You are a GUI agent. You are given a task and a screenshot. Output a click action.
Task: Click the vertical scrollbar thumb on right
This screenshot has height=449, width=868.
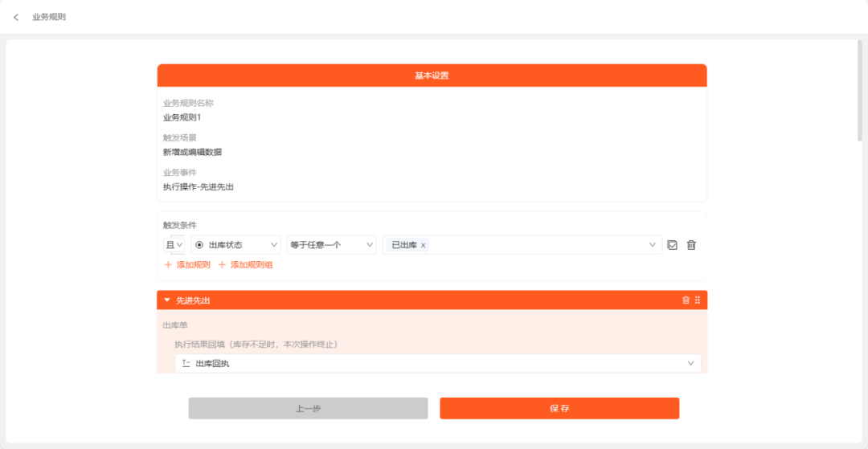[x=860, y=91]
